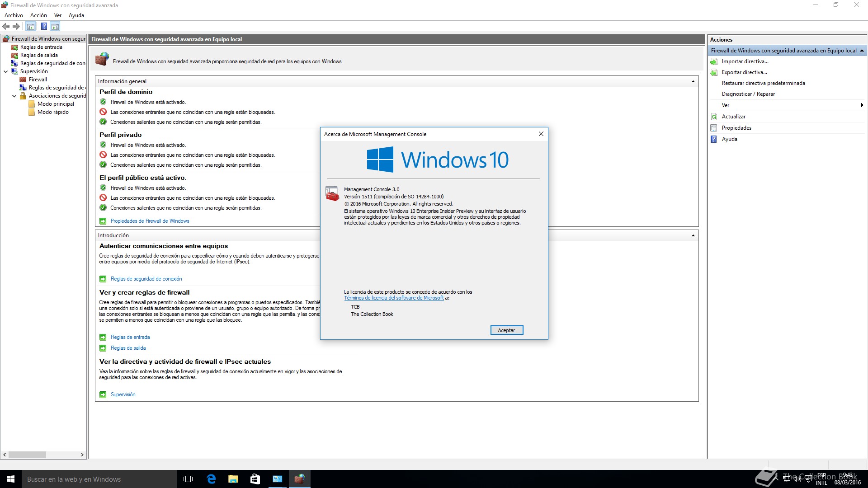Click the Importar directiva green icon
This screenshot has height=488, width=868.
click(714, 61)
